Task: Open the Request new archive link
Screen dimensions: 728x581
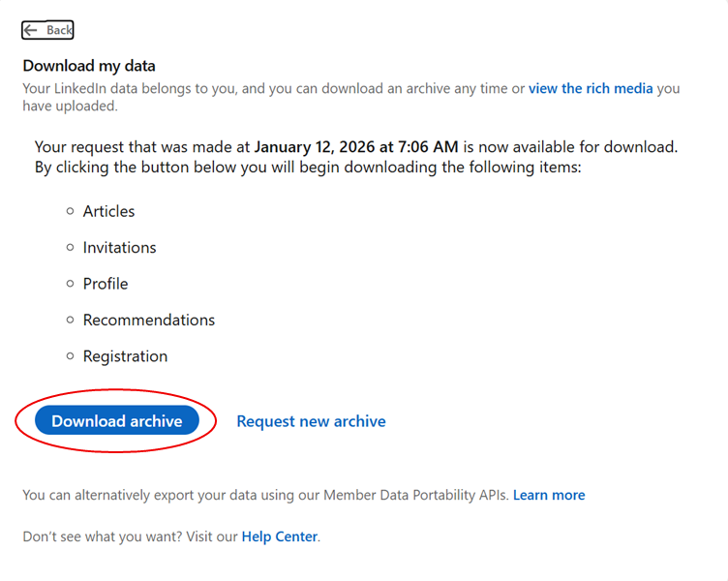Action: click(x=311, y=421)
